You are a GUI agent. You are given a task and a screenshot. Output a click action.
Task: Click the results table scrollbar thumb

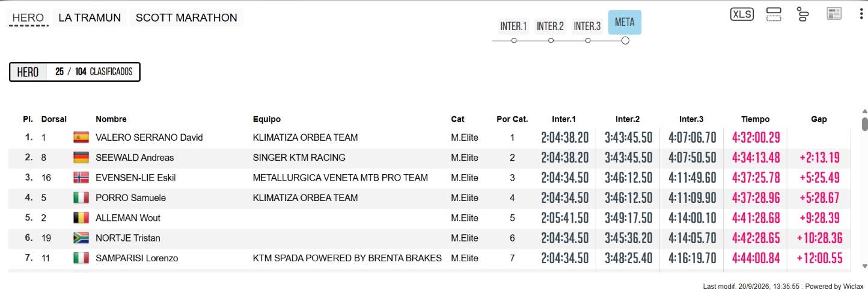click(865, 124)
